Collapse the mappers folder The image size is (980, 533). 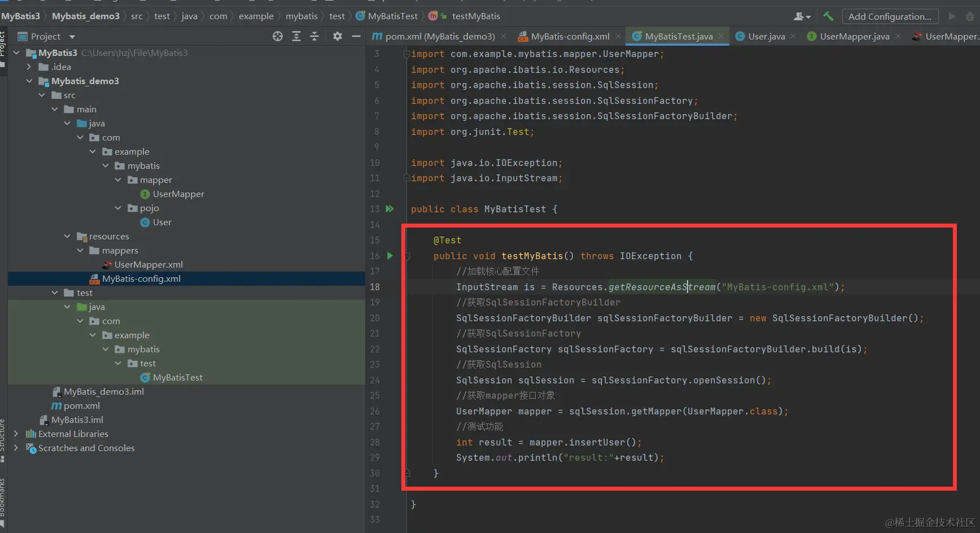click(x=80, y=250)
